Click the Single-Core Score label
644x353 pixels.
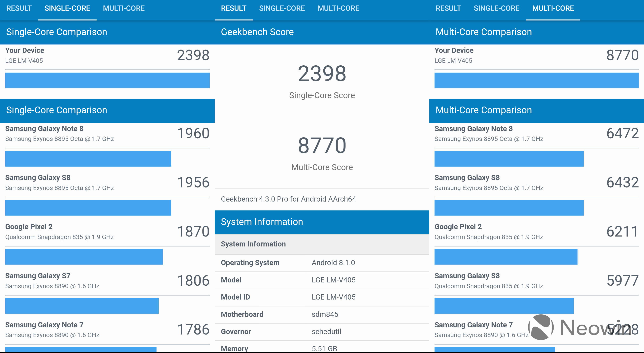click(322, 95)
